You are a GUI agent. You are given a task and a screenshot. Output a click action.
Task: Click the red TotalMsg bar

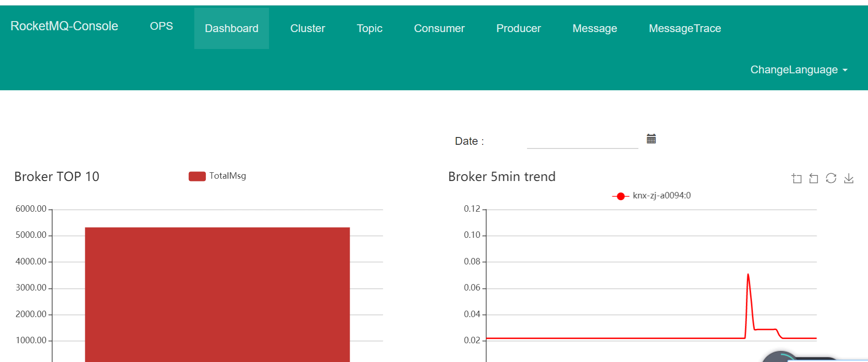click(217, 293)
